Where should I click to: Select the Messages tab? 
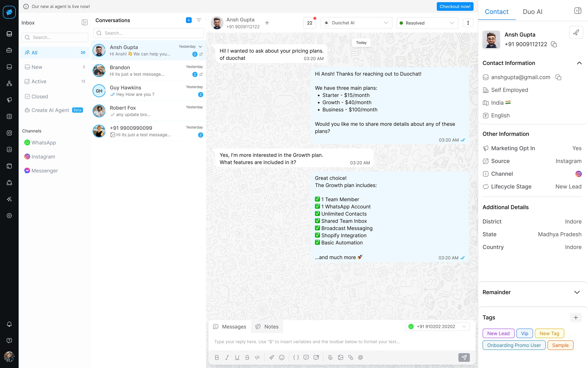pos(230,327)
